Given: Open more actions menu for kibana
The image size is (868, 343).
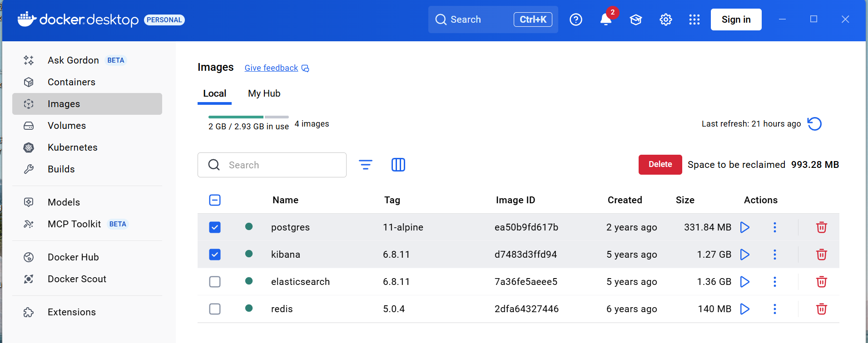Looking at the screenshot, I should (775, 255).
